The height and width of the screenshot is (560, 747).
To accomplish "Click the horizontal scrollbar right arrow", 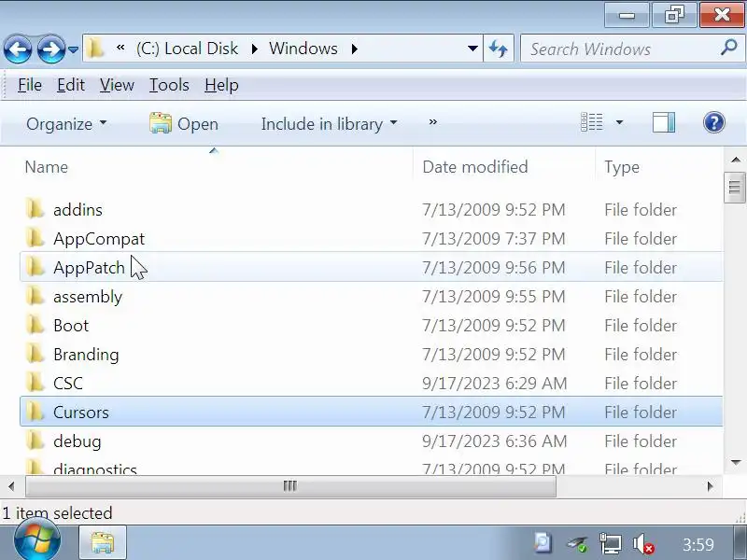I will [x=710, y=486].
